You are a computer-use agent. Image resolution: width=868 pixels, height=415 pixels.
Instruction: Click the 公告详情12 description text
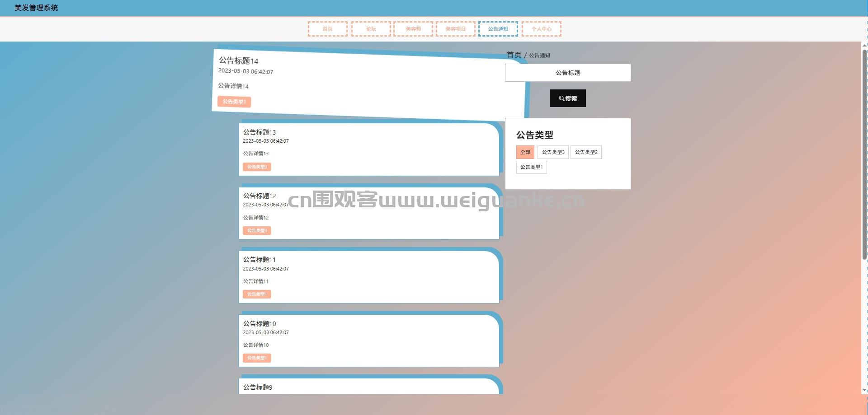tap(256, 218)
